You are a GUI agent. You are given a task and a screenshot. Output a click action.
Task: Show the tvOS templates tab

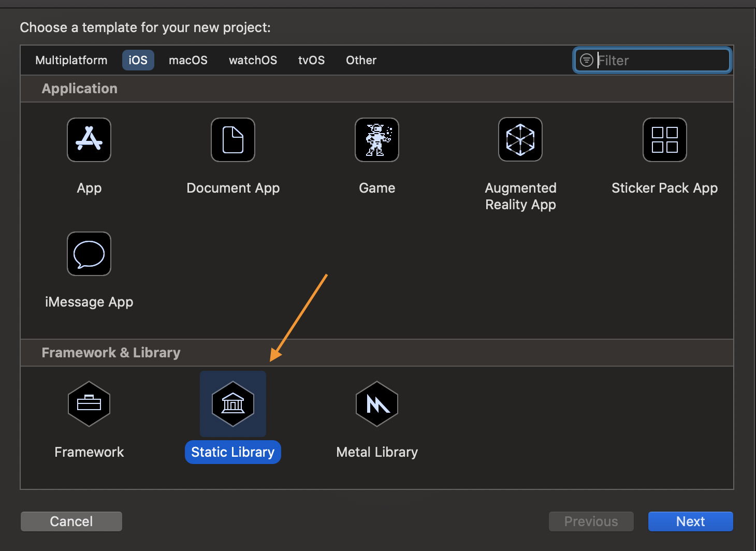(x=311, y=61)
